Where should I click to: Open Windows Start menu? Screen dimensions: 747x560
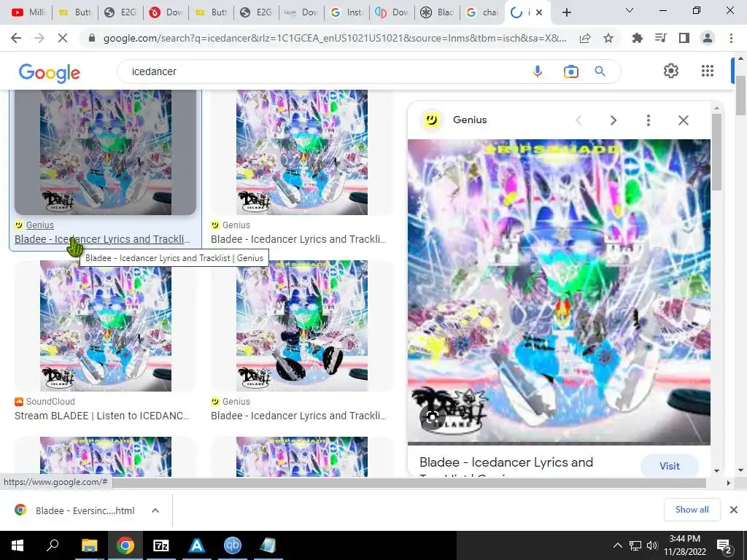(18, 545)
